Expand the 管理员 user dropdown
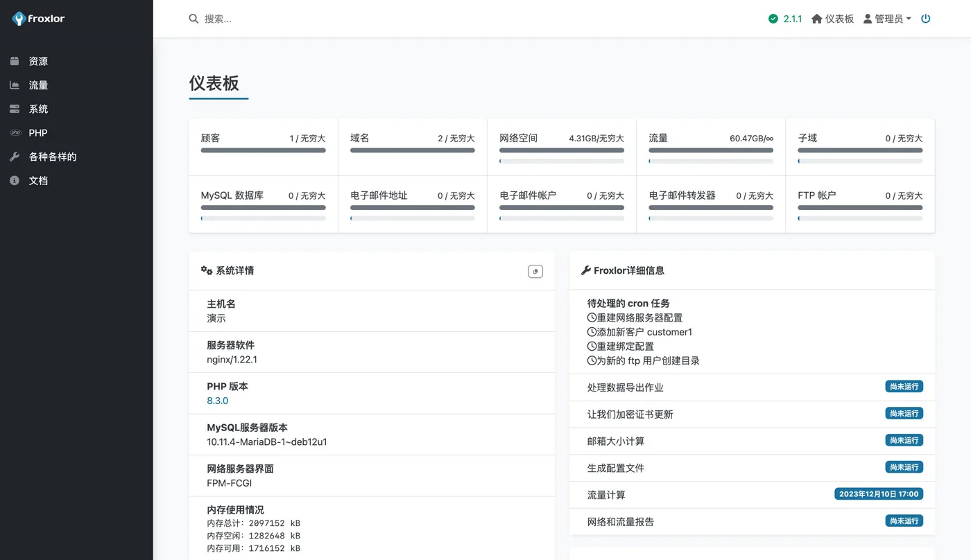Screen dimensions: 971x560 (887, 19)
